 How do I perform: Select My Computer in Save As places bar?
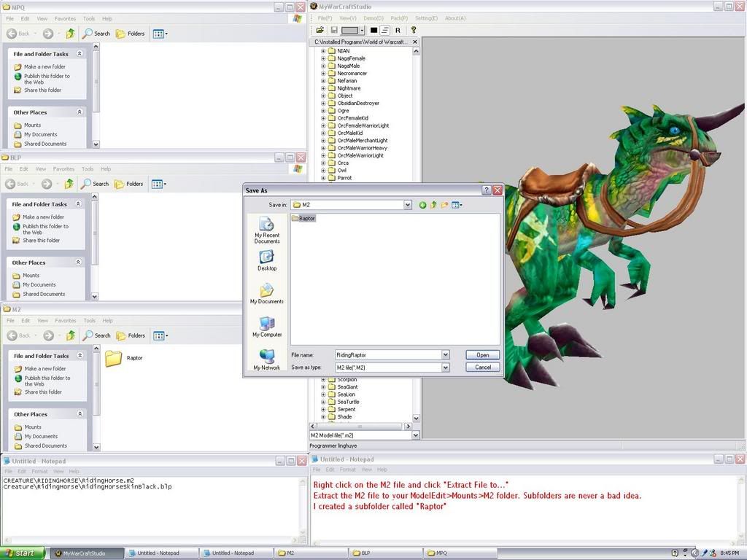click(x=267, y=327)
